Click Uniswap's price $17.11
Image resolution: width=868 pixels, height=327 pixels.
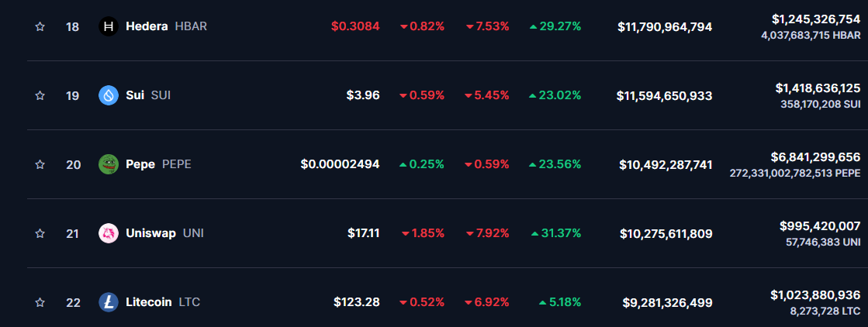click(364, 233)
